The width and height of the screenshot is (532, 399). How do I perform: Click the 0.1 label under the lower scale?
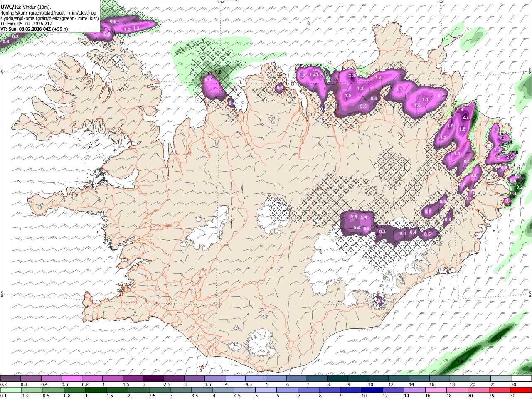coord(3,396)
